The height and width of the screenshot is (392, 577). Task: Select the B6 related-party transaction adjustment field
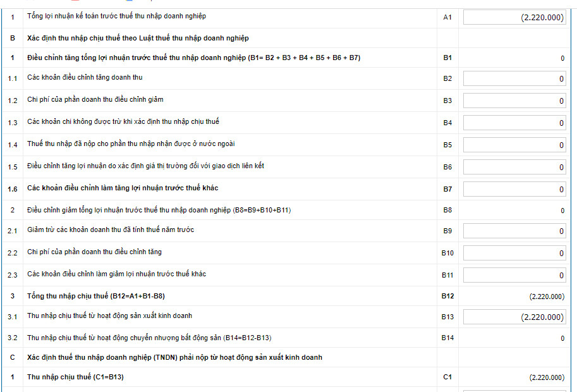pyautogui.click(x=514, y=168)
